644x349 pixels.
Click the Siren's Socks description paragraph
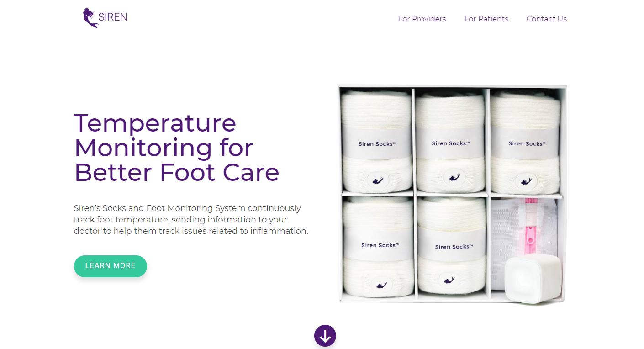click(x=191, y=220)
